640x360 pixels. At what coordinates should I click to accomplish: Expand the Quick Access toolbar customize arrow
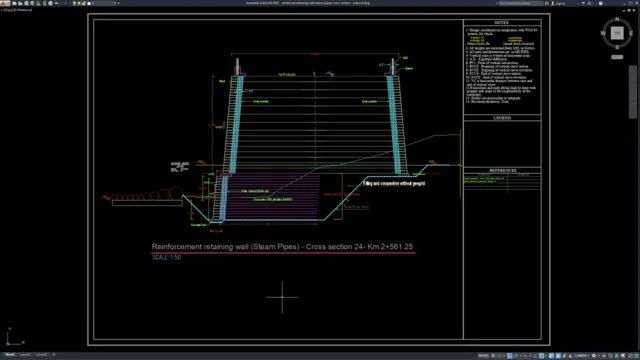tap(118, 3)
